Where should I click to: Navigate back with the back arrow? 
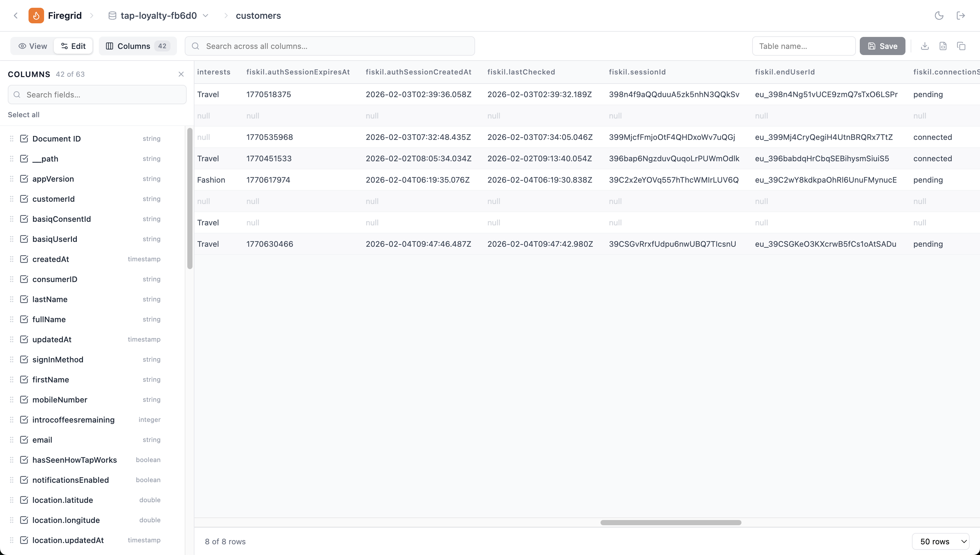(x=15, y=16)
